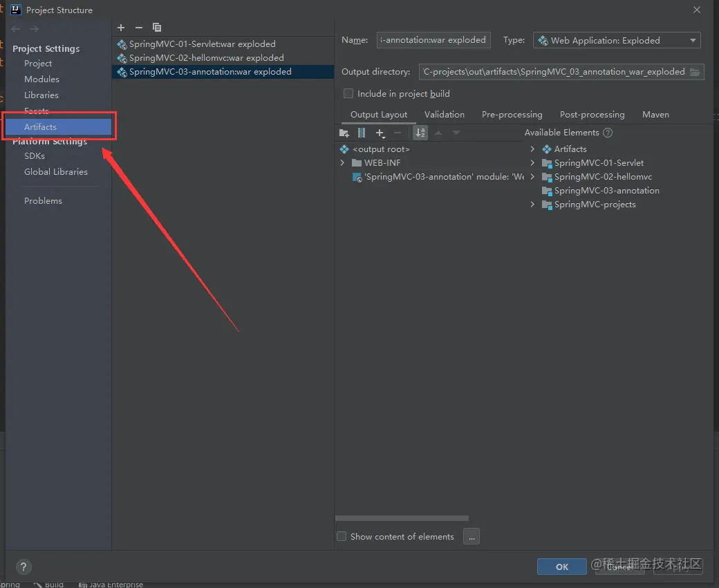Select the <output root> node
Screen dimensions: 719x588
click(381, 149)
